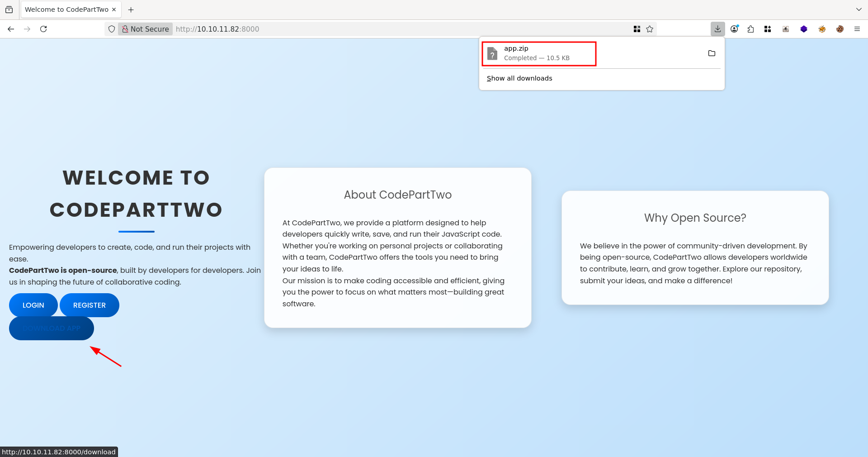
Task: Open the Not Secure site information panel
Action: coord(146,29)
